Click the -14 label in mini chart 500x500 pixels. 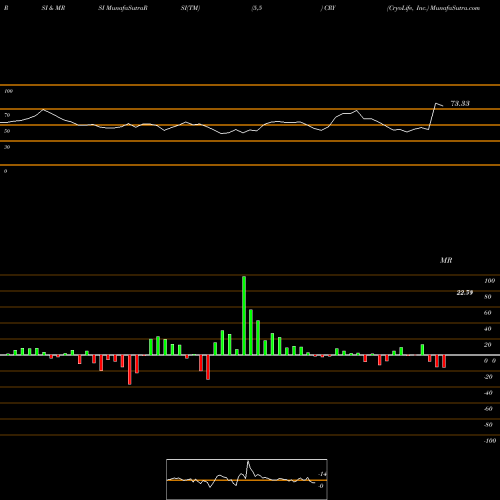click(x=322, y=474)
